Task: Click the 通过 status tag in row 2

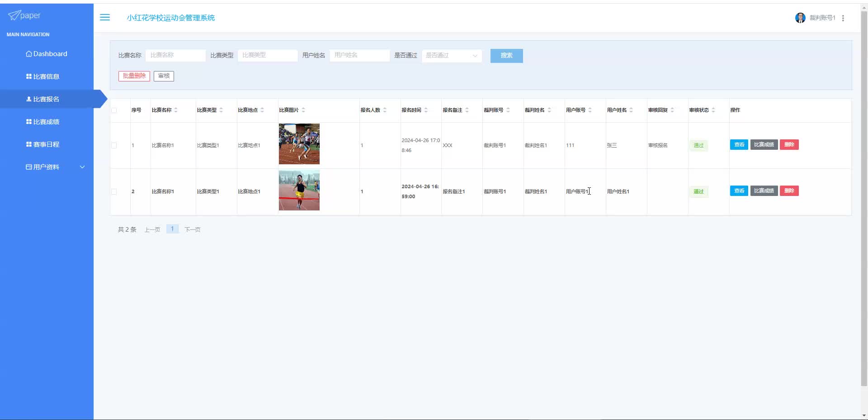Action: click(698, 192)
